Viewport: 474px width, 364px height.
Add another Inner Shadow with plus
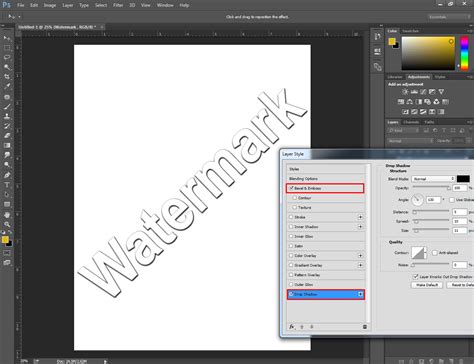tap(360, 227)
